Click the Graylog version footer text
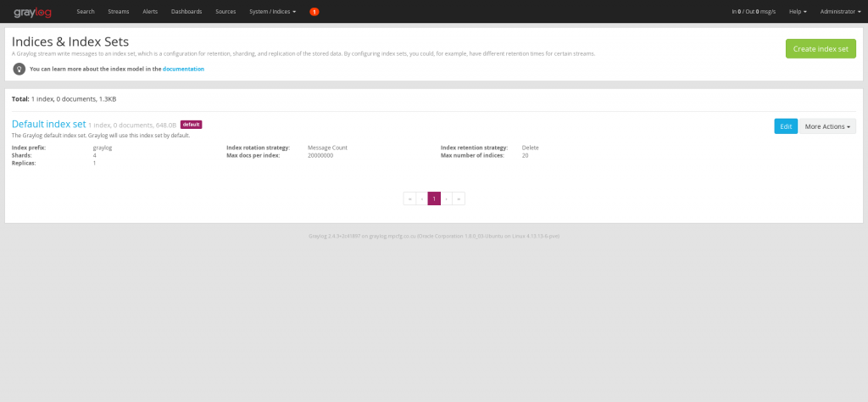The width and height of the screenshot is (868, 402). [434, 236]
